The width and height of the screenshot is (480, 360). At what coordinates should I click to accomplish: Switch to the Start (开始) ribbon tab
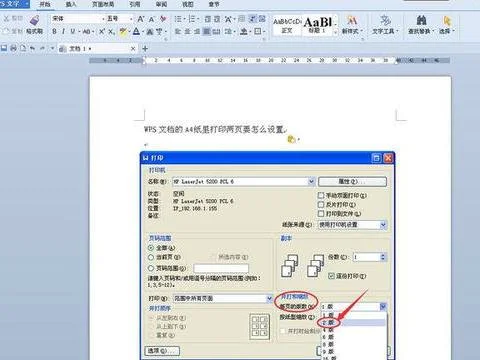point(45,4)
